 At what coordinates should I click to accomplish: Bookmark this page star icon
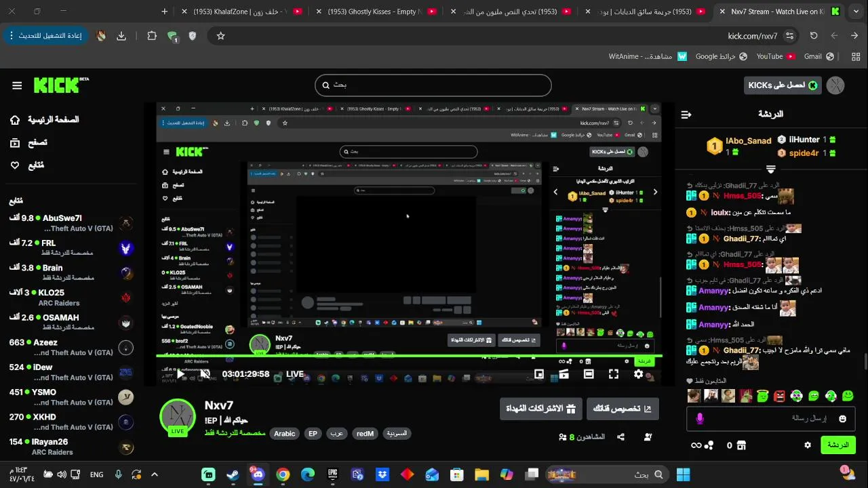220,36
